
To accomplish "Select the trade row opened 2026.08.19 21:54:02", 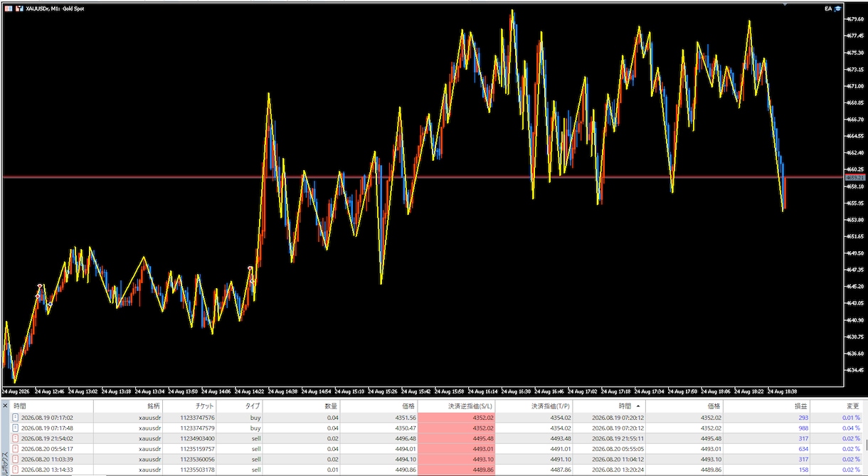I will click(435, 439).
